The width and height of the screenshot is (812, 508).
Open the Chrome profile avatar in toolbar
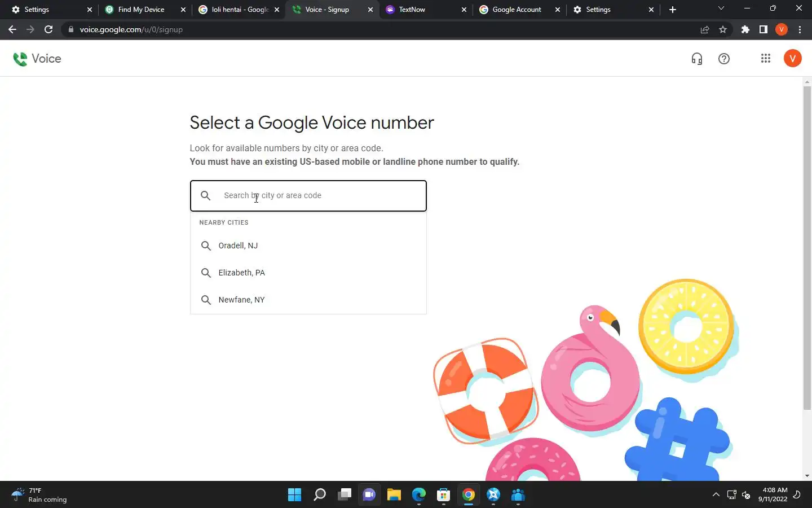(782, 29)
